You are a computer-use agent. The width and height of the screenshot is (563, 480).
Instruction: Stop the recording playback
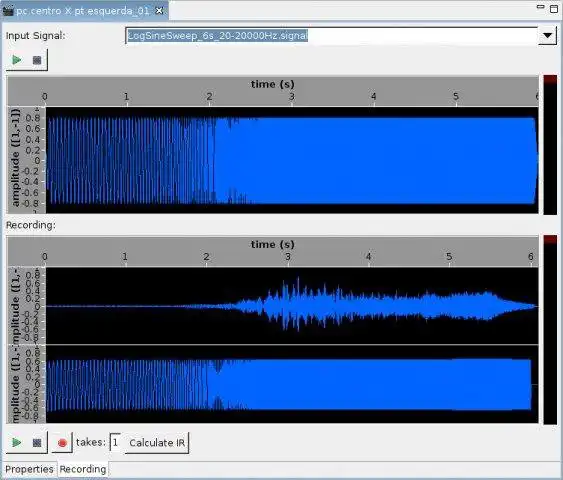(37, 443)
